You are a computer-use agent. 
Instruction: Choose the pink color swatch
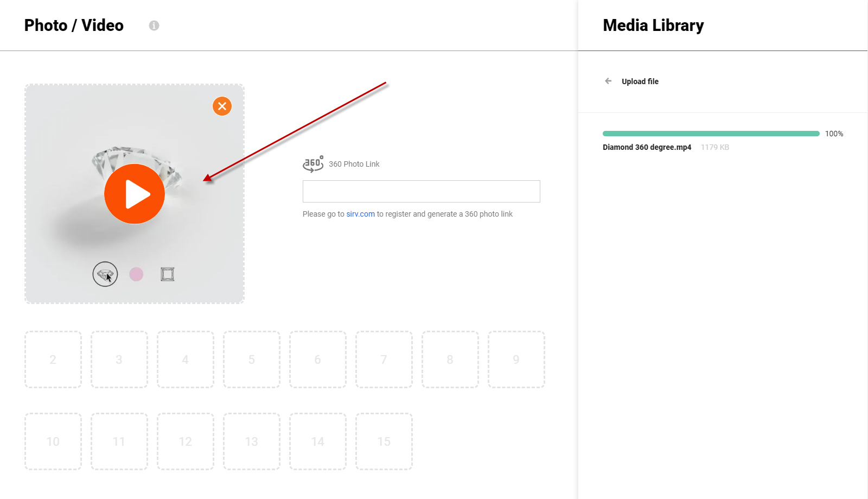[136, 274]
